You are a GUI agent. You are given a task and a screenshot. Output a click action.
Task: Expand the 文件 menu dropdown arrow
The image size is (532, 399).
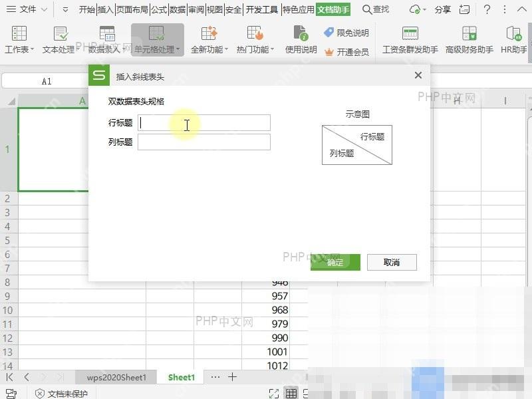[44, 10]
